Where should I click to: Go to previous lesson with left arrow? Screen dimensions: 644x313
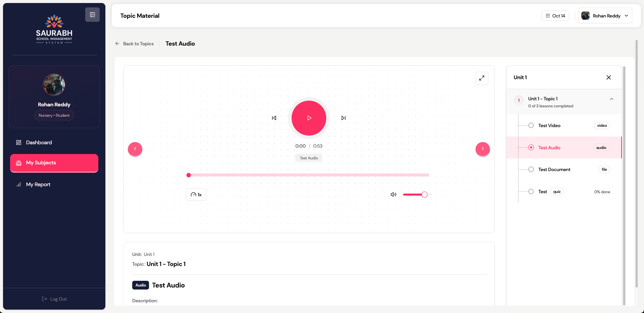point(135,149)
